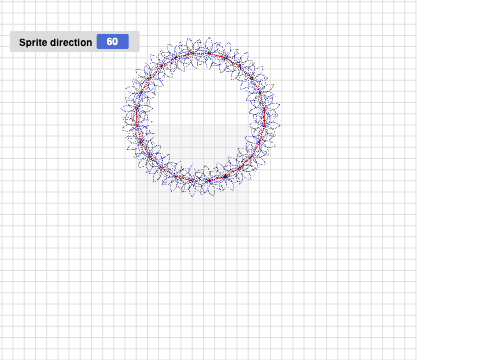Viewport: 480px width, 360px height.
Task: Click the "Sprite direction" variable monitor label
Action: 55,42
